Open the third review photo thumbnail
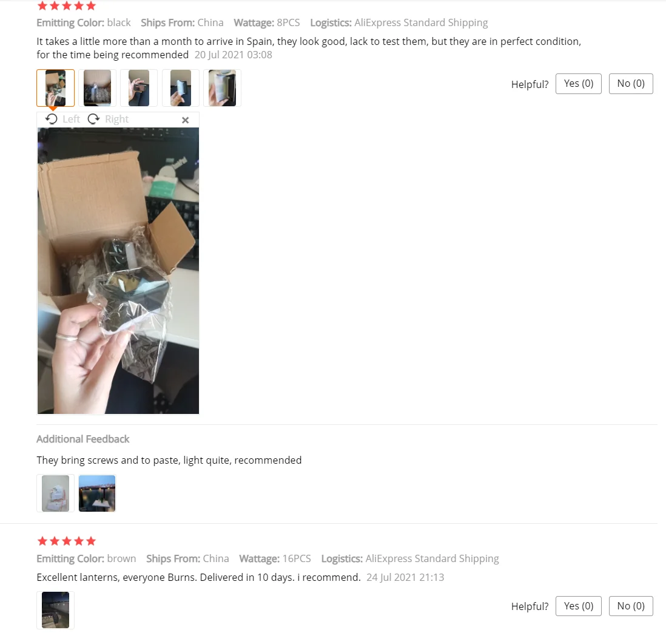Viewport: 666px width, 644px height. point(139,88)
